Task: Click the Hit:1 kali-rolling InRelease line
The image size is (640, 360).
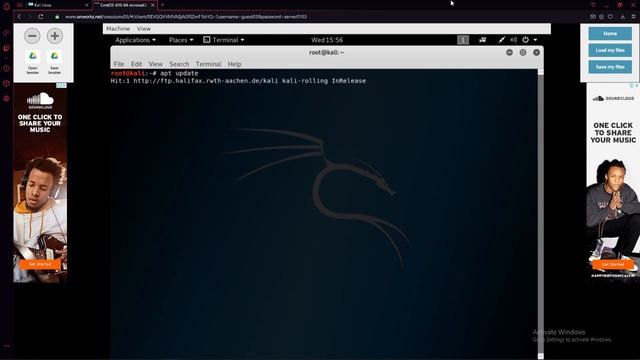Action: [238, 81]
